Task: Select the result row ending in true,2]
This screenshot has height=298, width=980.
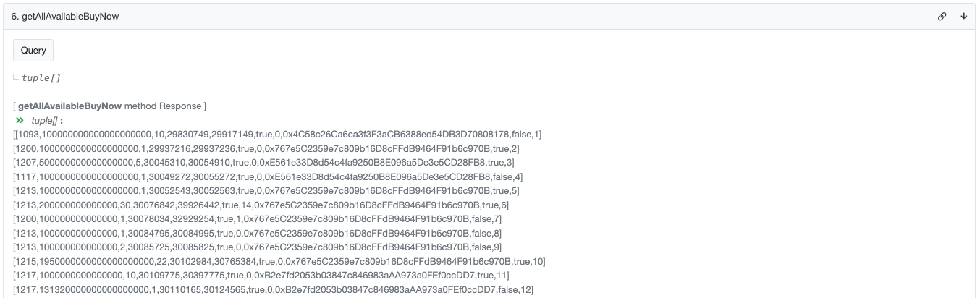Action: 266,148
